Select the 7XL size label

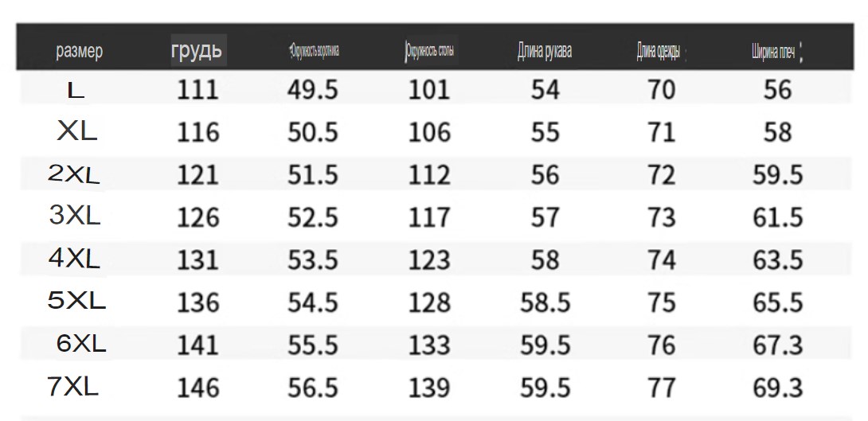[73, 386]
